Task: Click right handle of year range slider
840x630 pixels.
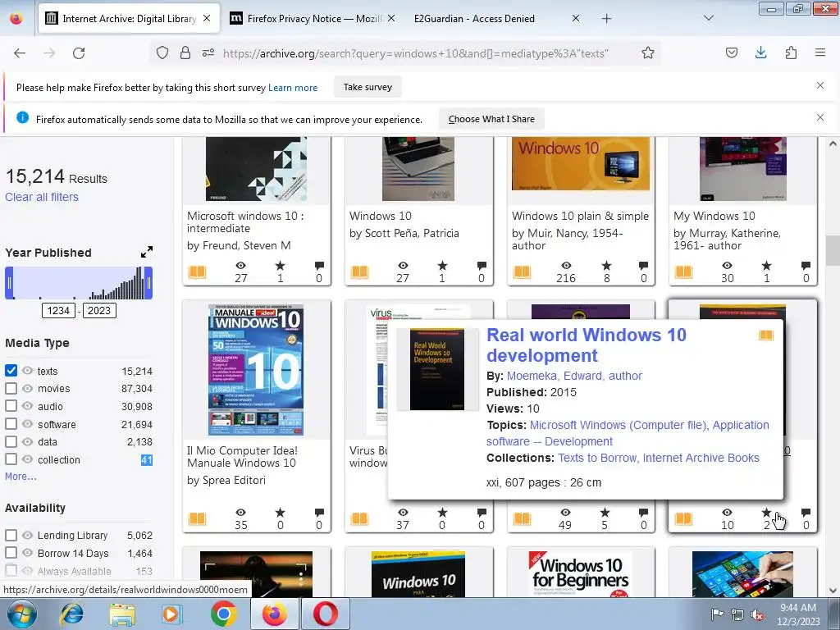Action: point(149,283)
